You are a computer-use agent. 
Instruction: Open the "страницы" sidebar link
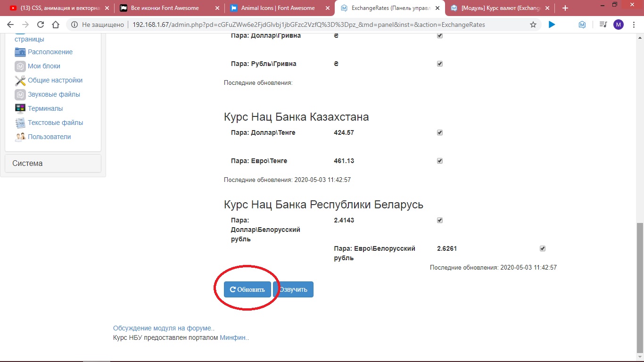[29, 39]
